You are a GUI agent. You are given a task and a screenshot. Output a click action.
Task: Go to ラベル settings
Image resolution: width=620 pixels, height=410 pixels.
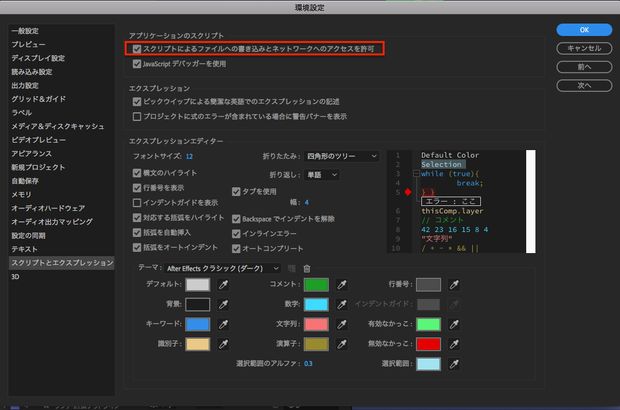click(22, 113)
